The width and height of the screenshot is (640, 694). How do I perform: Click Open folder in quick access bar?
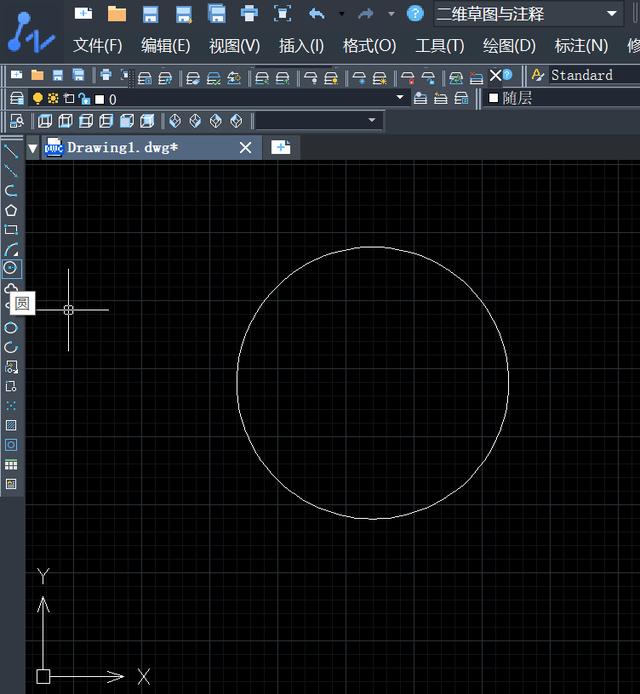pyautogui.click(x=117, y=14)
